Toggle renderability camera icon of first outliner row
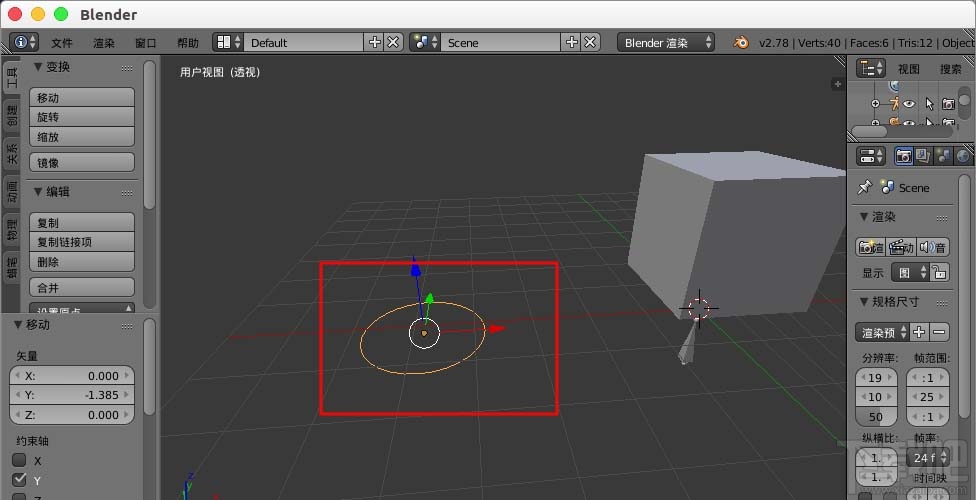The height and width of the screenshot is (500, 976). coord(948,104)
